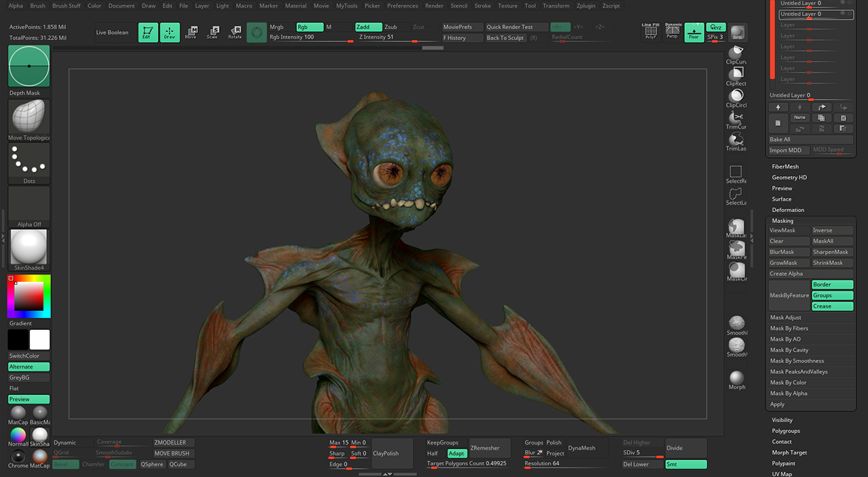The width and height of the screenshot is (868, 477).
Task: Toggle the Zadd sculpt mode
Action: 368,27
